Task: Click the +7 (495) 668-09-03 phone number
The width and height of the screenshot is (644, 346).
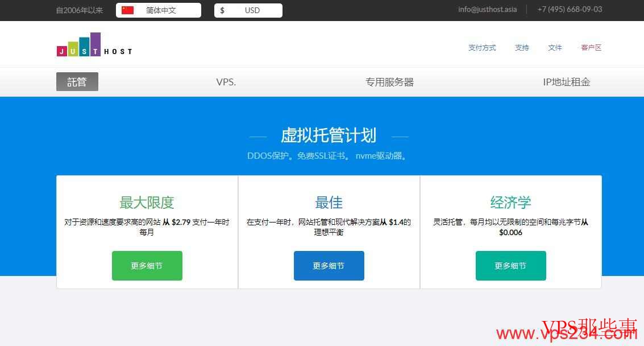Action: tap(570, 10)
